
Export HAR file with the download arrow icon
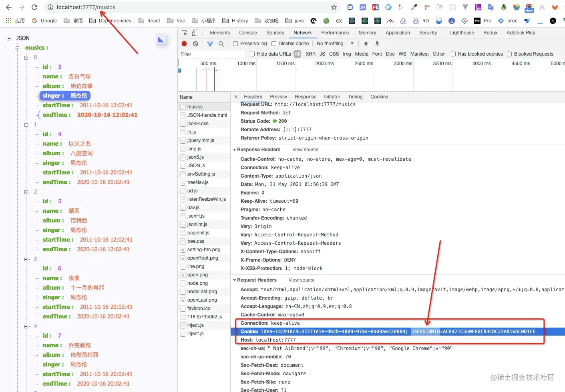(377, 44)
